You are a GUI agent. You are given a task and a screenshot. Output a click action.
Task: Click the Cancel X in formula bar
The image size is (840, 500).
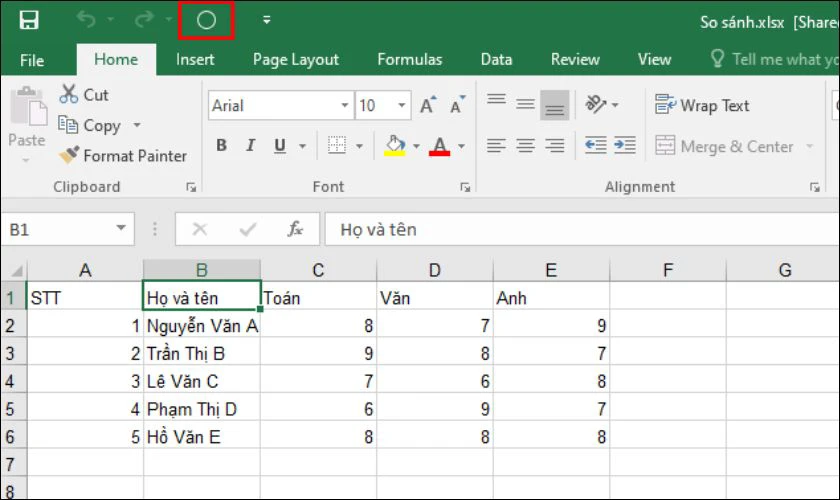pyautogui.click(x=200, y=229)
